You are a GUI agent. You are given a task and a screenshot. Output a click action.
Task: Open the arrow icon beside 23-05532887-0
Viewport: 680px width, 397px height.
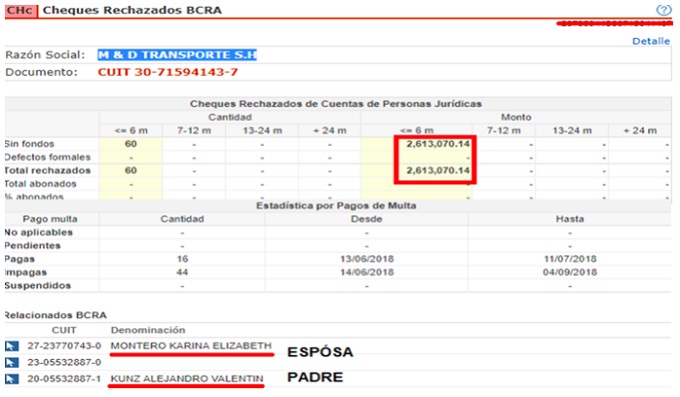tap(12, 362)
